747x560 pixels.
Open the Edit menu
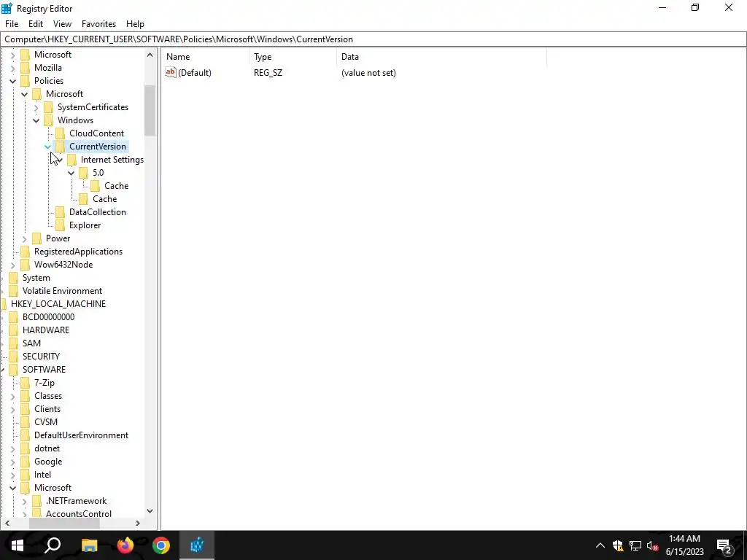[x=36, y=24]
